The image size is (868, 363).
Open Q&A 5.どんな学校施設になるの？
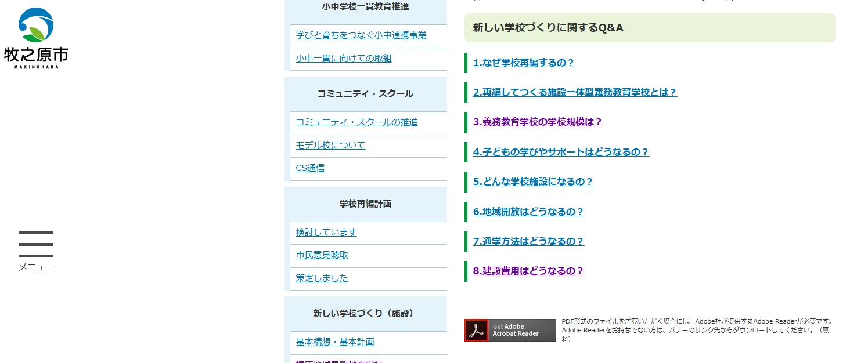click(x=533, y=181)
